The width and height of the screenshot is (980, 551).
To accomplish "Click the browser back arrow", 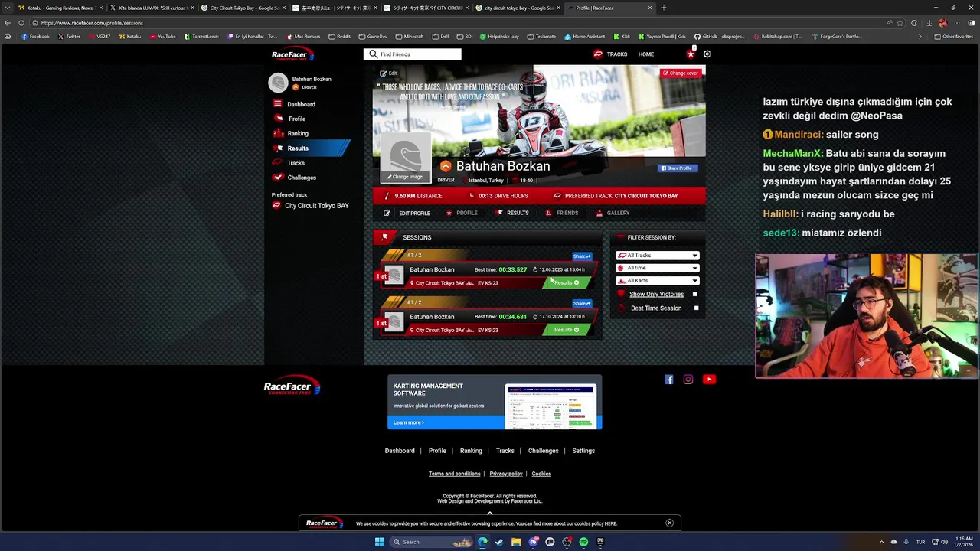I will (x=8, y=23).
